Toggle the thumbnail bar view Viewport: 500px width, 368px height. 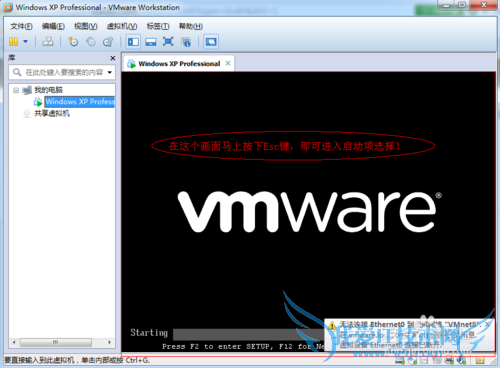(151, 42)
